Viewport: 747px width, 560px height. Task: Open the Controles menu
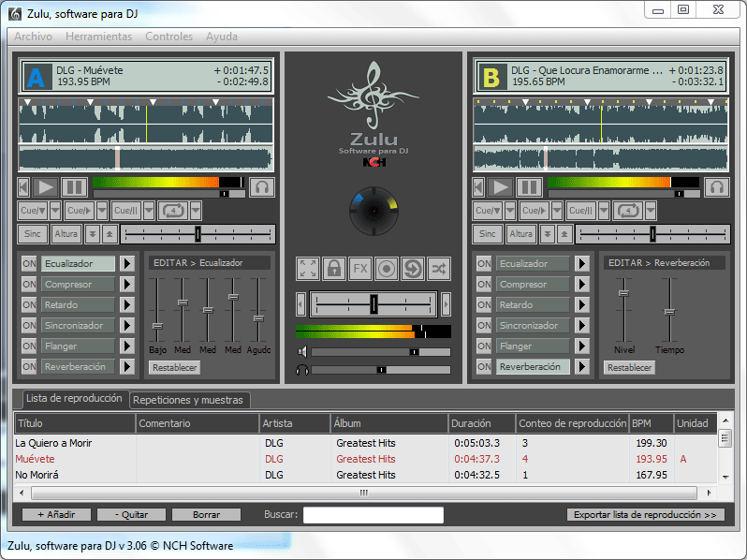168,37
